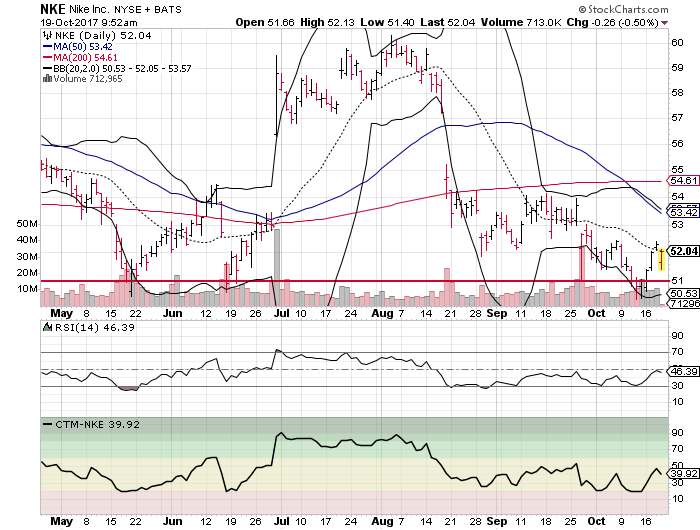
Task: Click the yellow highlighted latest price bar
Action: pos(662,259)
